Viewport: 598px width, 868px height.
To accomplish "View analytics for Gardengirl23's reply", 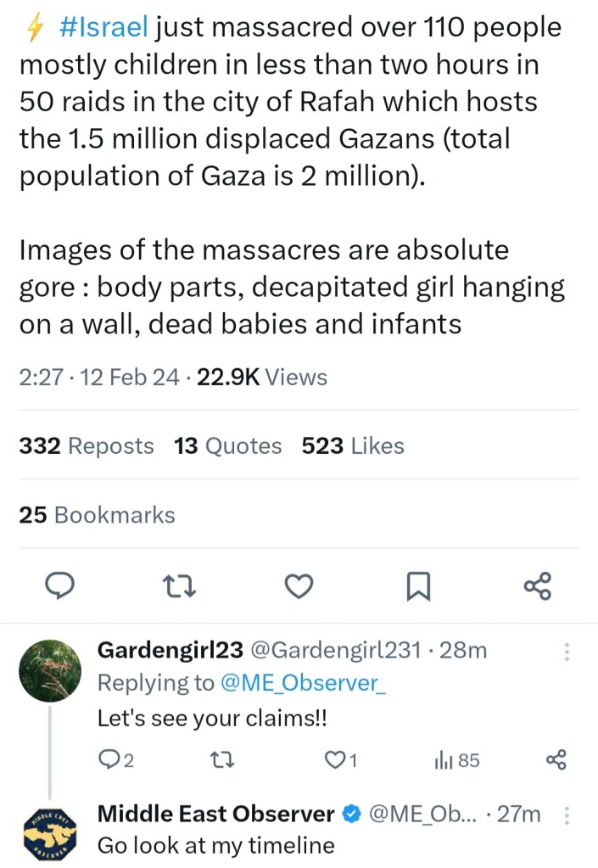I will click(456, 760).
